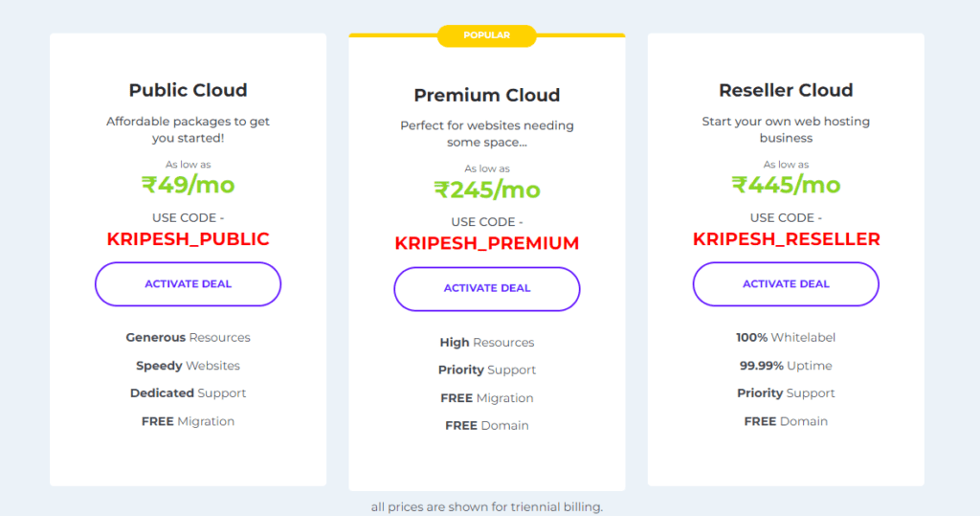Click the High Resources feature
This screenshot has width=980, height=516.
pos(486,343)
